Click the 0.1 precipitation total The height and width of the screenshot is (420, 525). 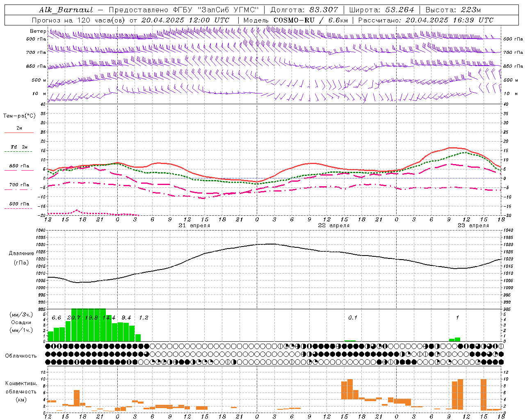[353, 318]
